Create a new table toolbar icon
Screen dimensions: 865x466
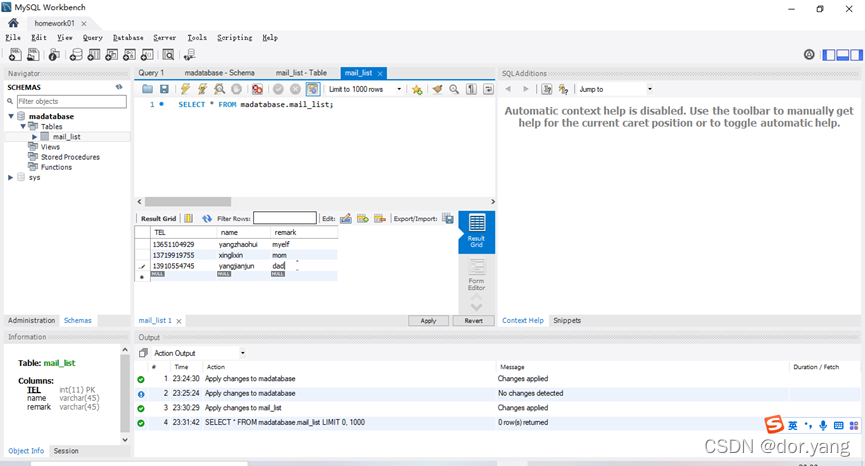94,55
